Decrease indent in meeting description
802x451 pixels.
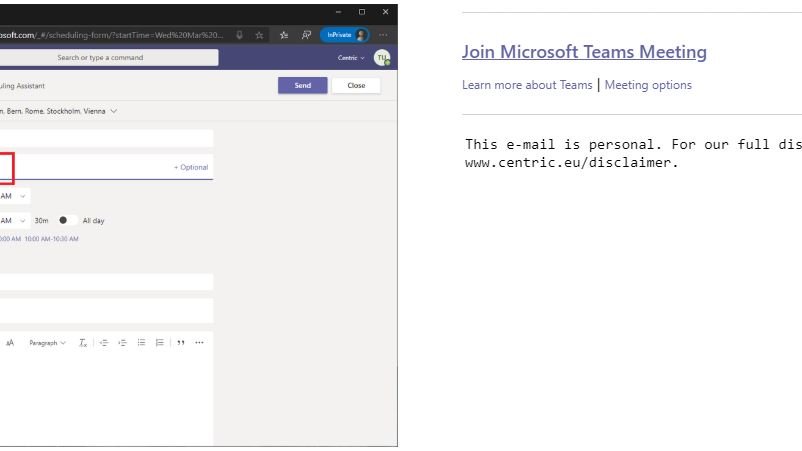104,343
